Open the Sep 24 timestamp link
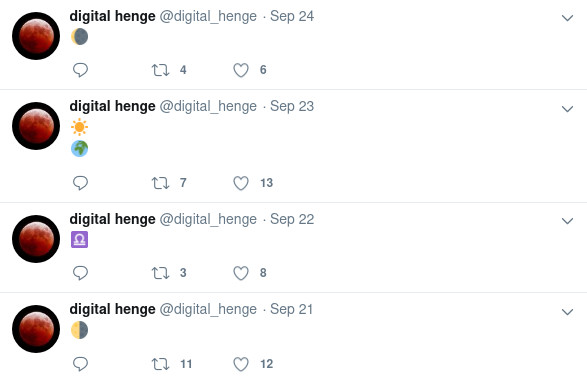Image resolution: width=587 pixels, height=383 pixels. [292, 16]
